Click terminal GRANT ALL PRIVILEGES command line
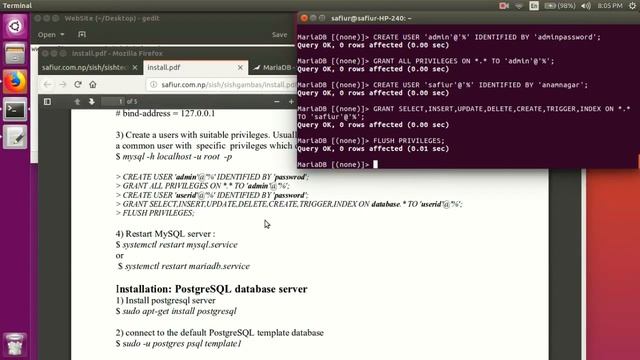Viewport: 640px width, 360px height. tap(426, 61)
